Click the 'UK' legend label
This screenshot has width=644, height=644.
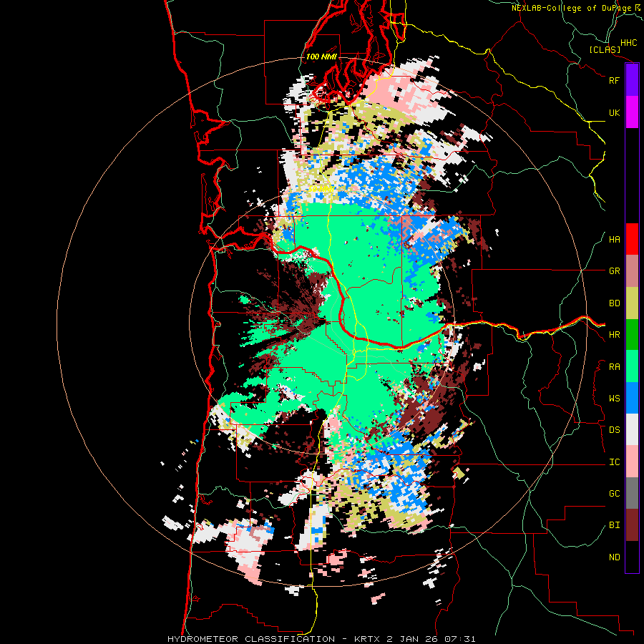(x=614, y=112)
